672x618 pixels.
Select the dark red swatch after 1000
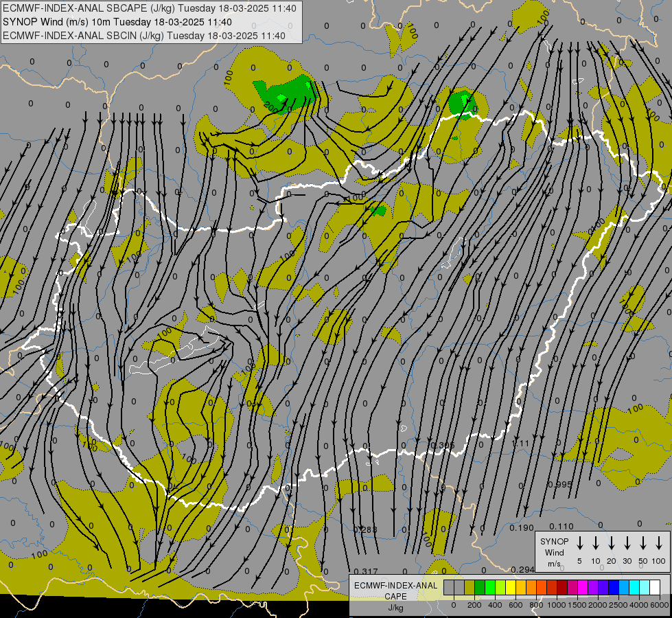[x=562, y=587]
